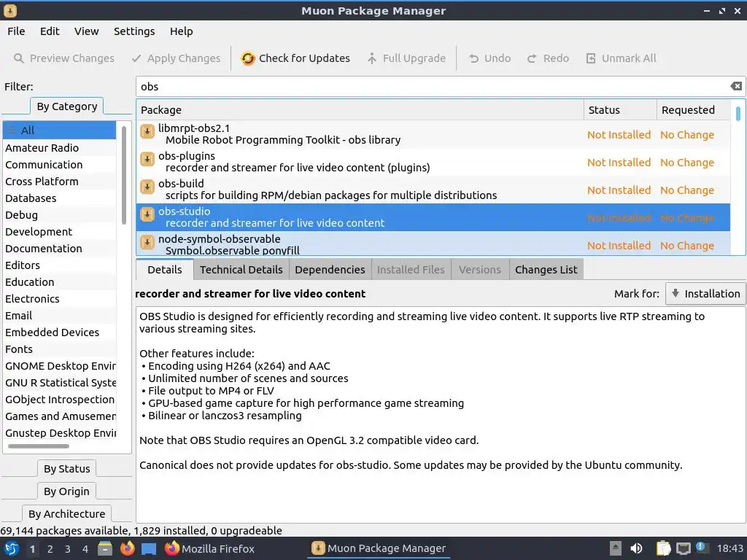747x560 pixels.
Task: Select the Documentation category
Action: pyautogui.click(x=60, y=249)
